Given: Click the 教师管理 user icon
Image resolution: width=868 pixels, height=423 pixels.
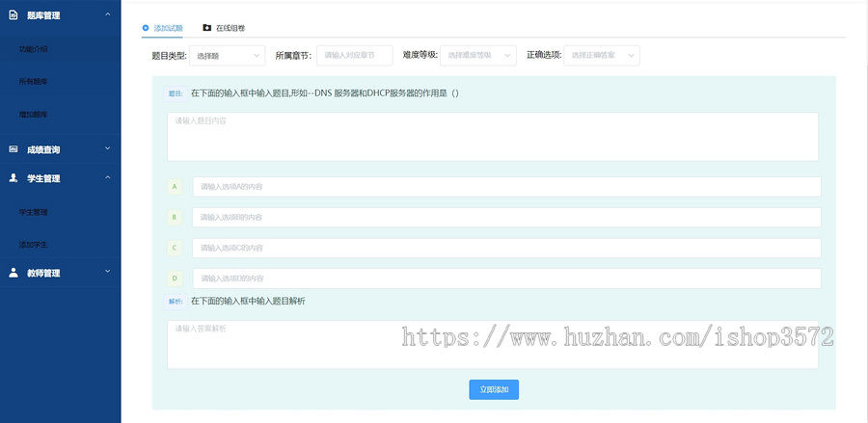Looking at the screenshot, I should 14,273.
